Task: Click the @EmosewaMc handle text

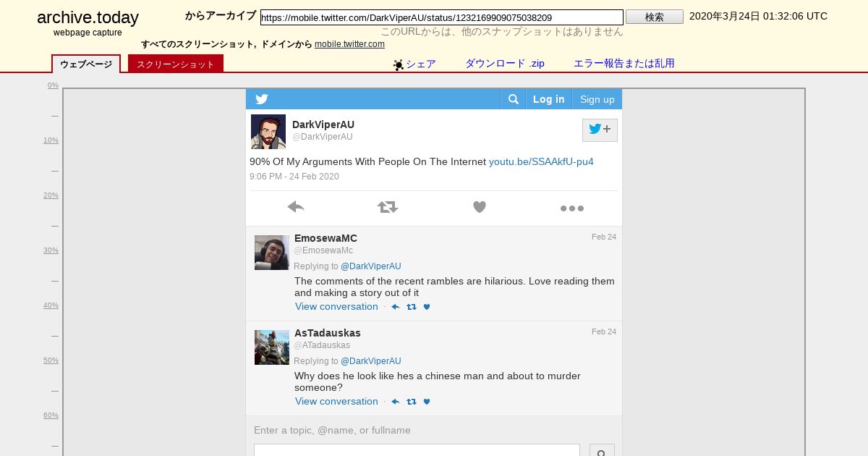Action: point(323,250)
